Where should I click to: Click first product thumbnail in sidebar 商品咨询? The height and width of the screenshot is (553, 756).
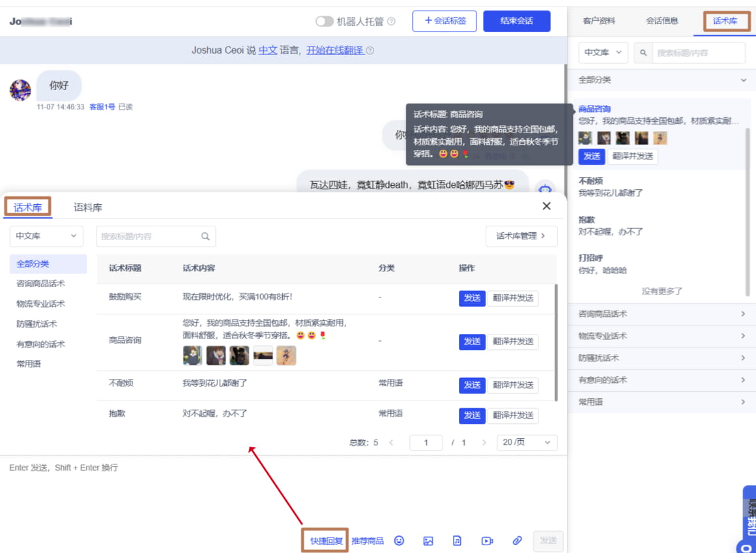pyautogui.click(x=585, y=138)
